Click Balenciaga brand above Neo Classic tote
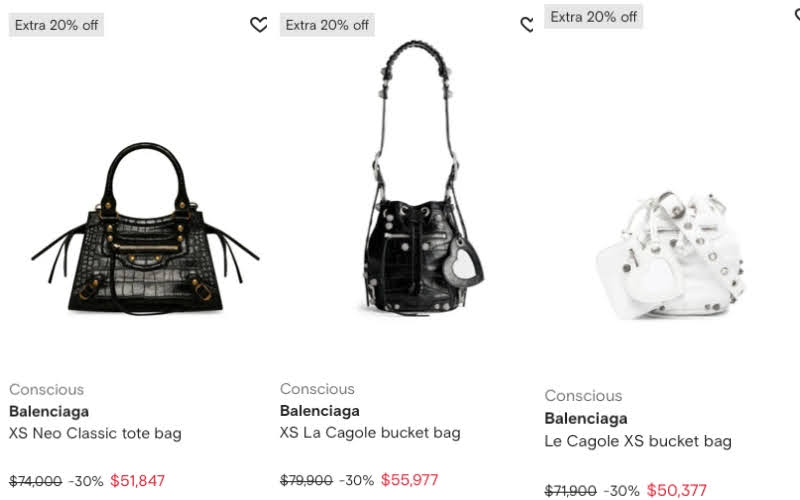The image size is (800, 500). click(x=49, y=411)
